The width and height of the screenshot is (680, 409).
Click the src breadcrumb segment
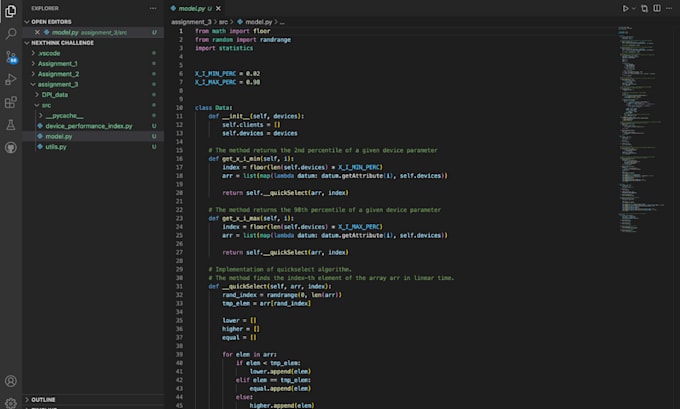(223, 22)
